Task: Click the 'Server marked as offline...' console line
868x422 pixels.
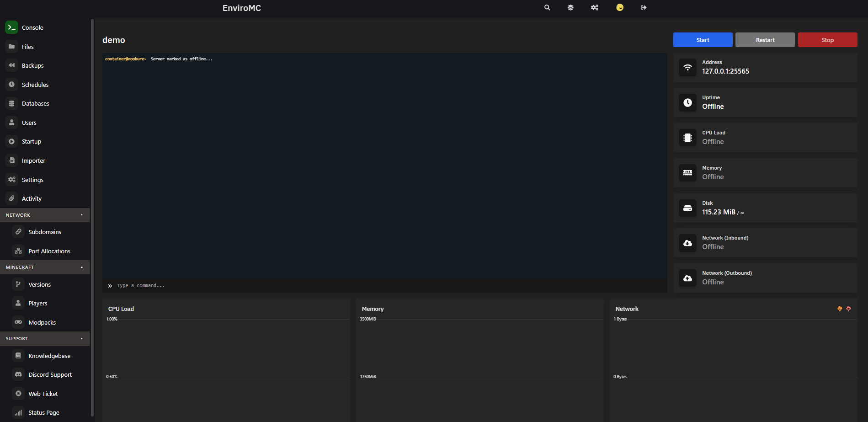Action: click(x=181, y=59)
